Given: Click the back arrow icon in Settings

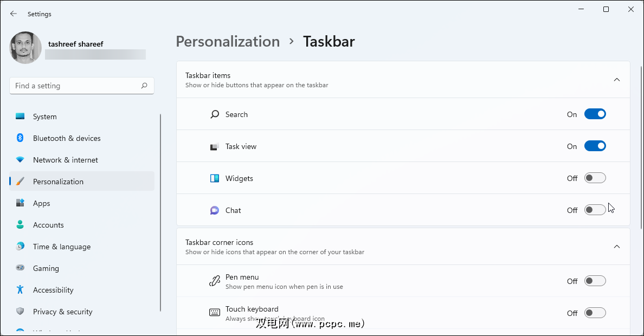Looking at the screenshot, I should [14, 14].
